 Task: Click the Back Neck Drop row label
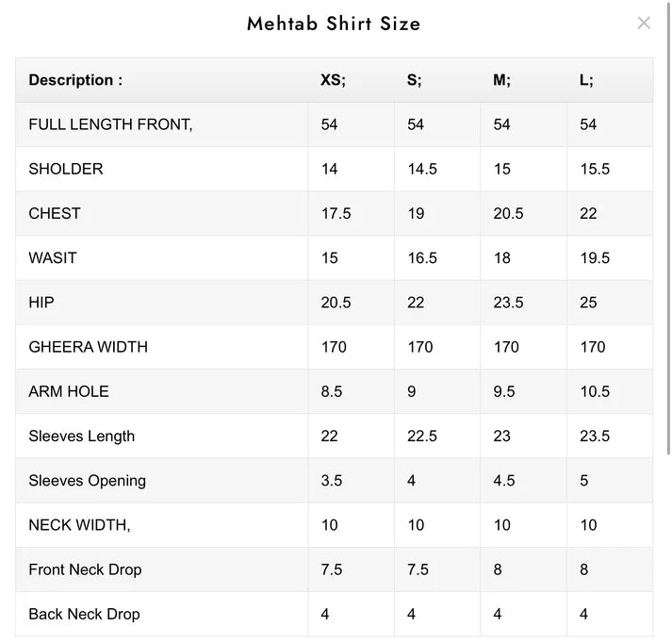coord(84,615)
